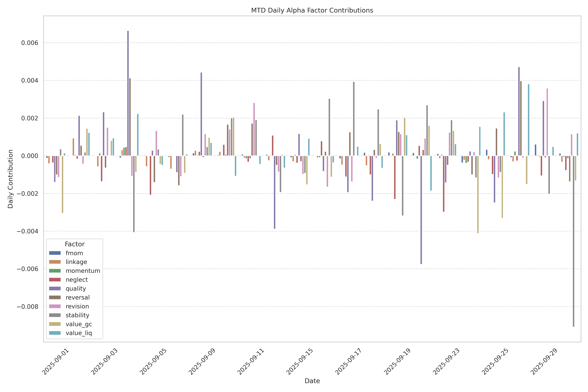
Task: Click the linkage legend color swatch
Action: point(55,262)
